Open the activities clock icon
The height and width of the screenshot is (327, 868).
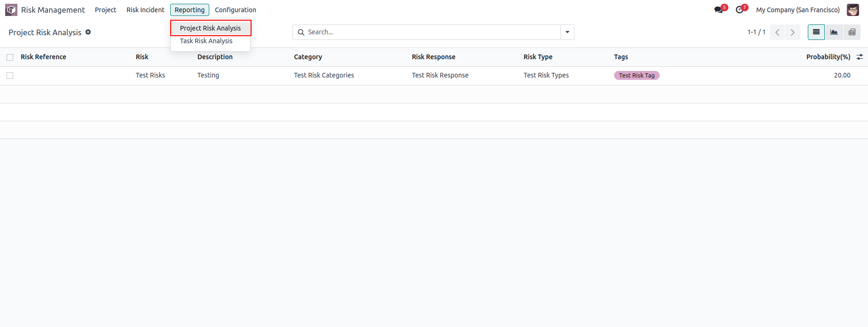click(x=740, y=10)
